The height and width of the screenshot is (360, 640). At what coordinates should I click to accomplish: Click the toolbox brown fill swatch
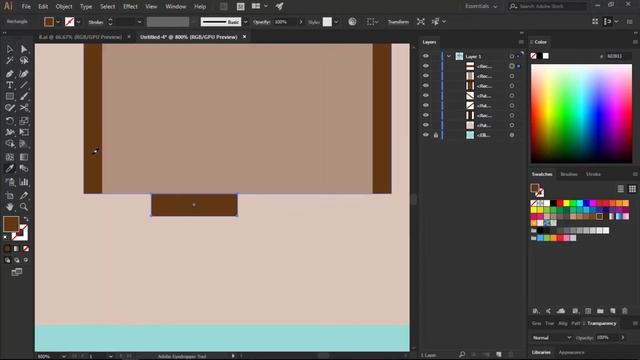point(11,224)
